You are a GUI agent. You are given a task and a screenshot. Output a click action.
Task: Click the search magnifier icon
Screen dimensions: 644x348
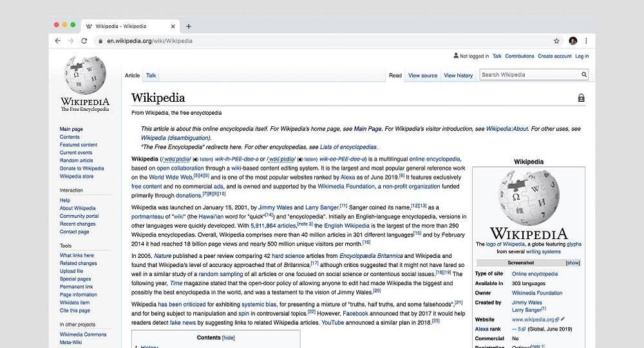[583, 74]
